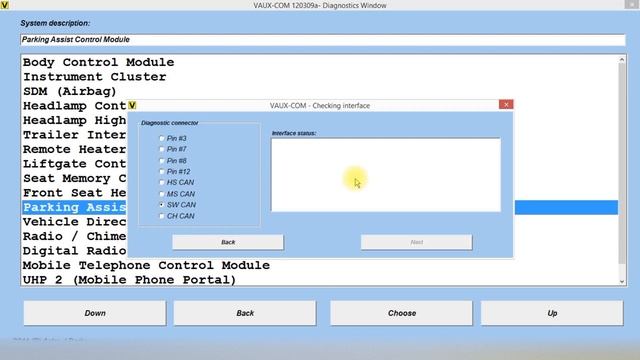Select the MS CAN radio button
Screen dimensions: 640x360
click(x=162, y=194)
